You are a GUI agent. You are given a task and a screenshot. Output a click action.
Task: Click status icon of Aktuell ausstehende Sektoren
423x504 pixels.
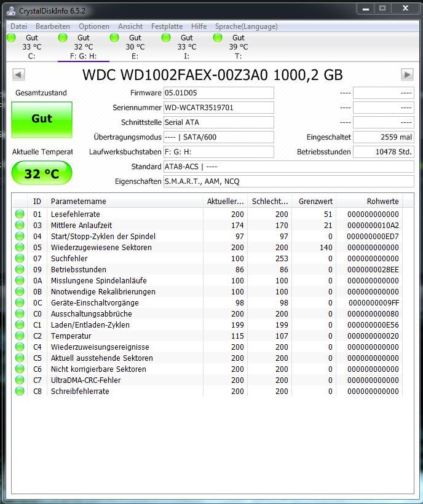coord(20,358)
